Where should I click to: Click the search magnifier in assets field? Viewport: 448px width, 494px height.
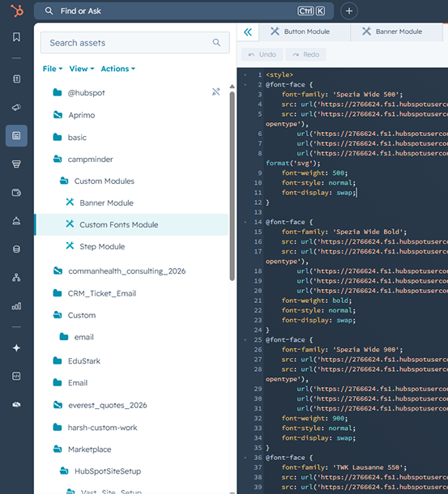(x=216, y=43)
